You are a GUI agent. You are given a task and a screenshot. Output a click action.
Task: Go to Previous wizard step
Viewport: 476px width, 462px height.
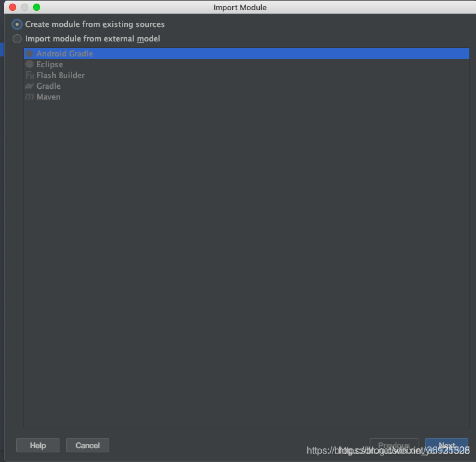tap(394, 445)
